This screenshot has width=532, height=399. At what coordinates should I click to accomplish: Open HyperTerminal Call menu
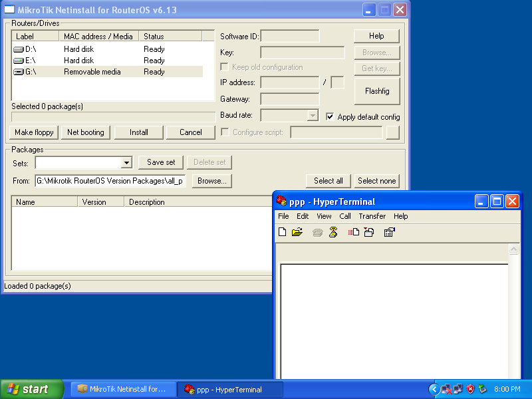click(345, 216)
